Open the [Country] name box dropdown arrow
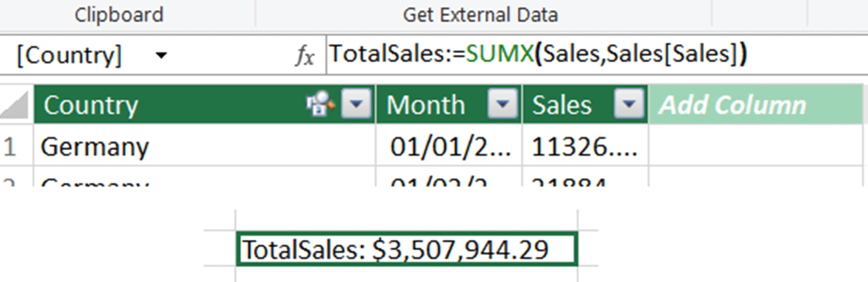 (161, 55)
